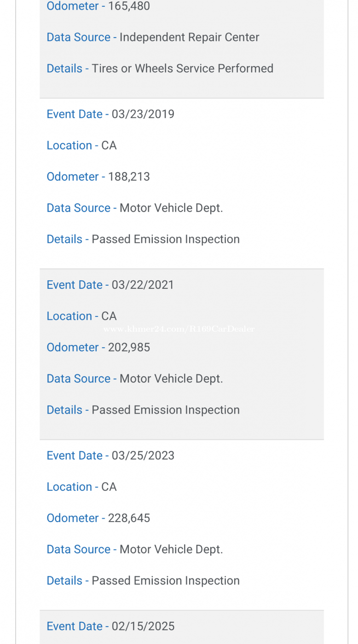Select the odometer value 202,985
Image resolution: width=358 pixels, height=644 pixels.
(x=129, y=347)
